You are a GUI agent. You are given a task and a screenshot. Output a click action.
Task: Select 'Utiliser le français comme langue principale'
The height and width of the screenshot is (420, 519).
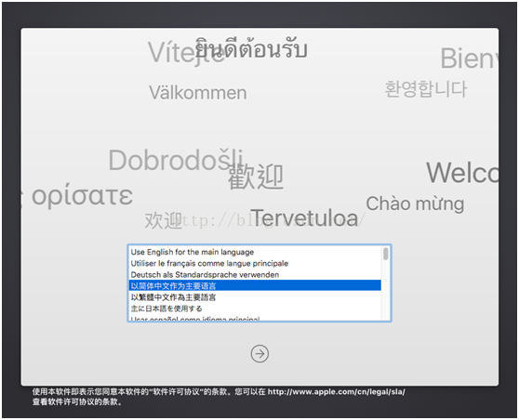[x=255, y=263]
